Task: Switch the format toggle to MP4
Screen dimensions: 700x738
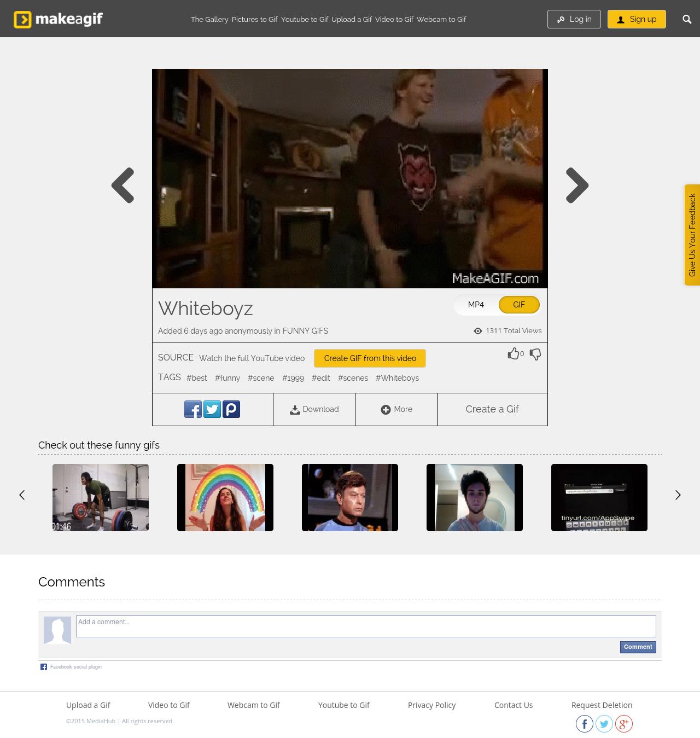Action: click(476, 305)
